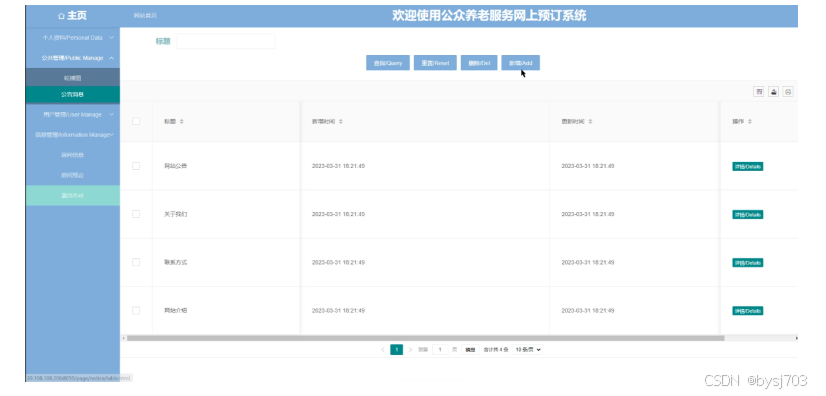
Task: Open 房间信息 sidebar item
Action: tap(73, 155)
